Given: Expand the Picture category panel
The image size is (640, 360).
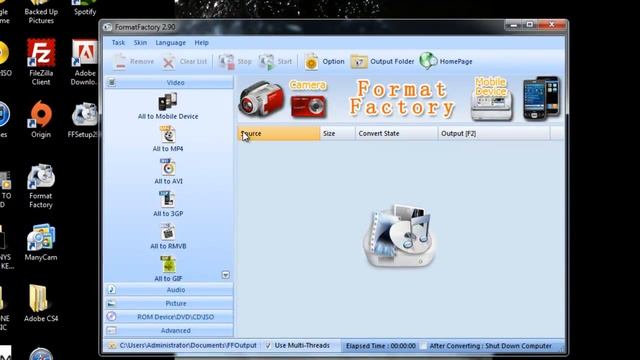Looking at the screenshot, I should pos(169,303).
